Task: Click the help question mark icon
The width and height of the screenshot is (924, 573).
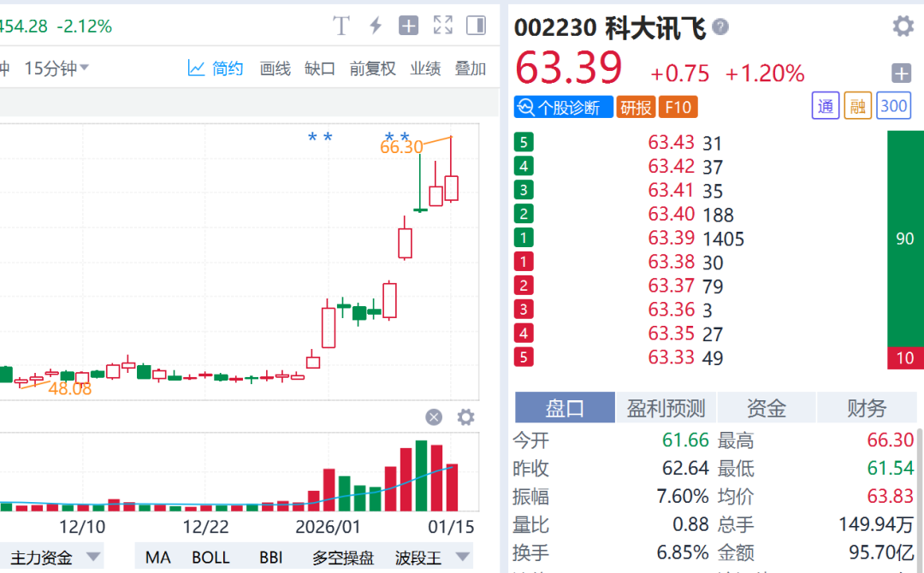Action: [x=720, y=27]
